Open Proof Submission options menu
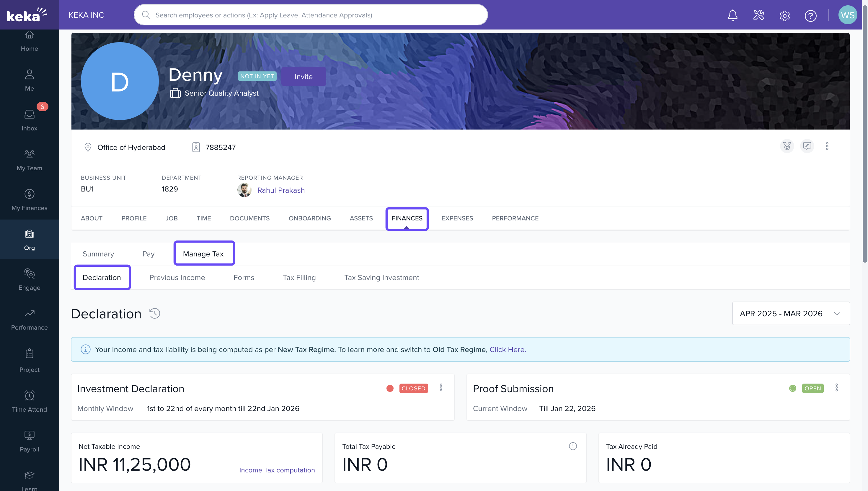 coord(836,388)
